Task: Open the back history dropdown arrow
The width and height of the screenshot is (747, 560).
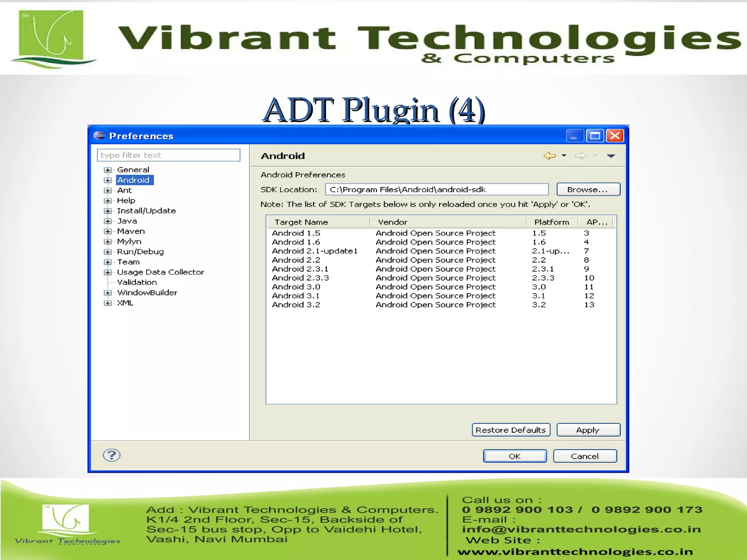Action: 564,155
